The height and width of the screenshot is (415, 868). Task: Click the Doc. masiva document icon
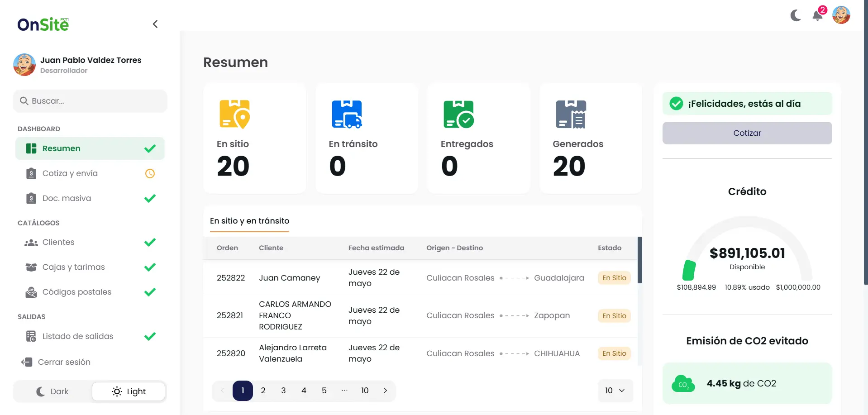pyautogui.click(x=31, y=198)
